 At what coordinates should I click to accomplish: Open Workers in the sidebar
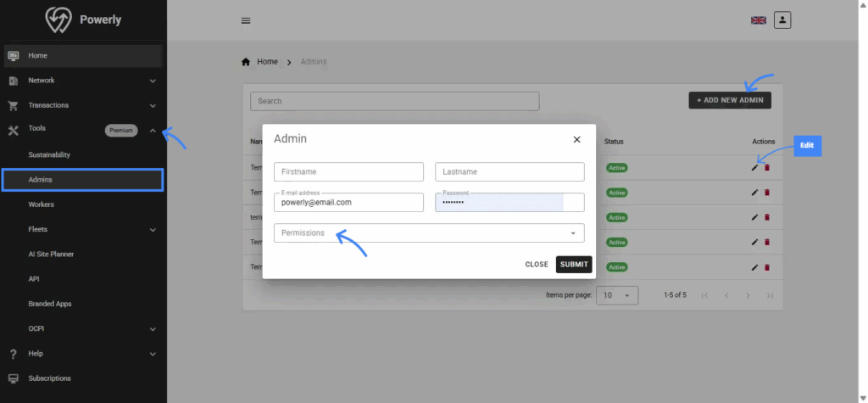pyautogui.click(x=42, y=204)
